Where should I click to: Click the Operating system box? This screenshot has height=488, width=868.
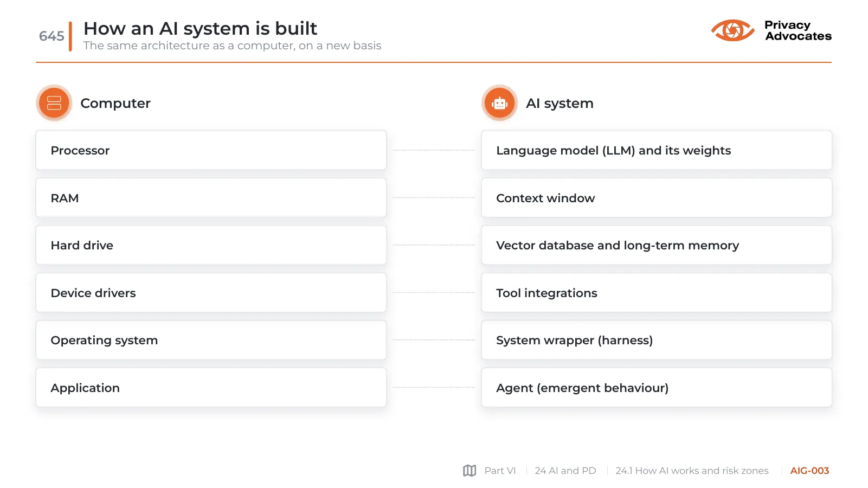211,340
